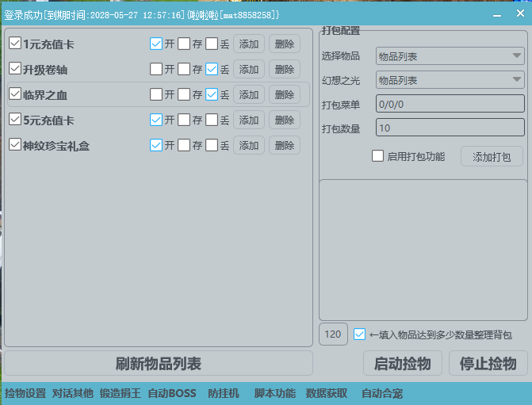532x405 pixels.
Task: Toggle the backpack organize quantity checkbox
Action: tap(360, 334)
